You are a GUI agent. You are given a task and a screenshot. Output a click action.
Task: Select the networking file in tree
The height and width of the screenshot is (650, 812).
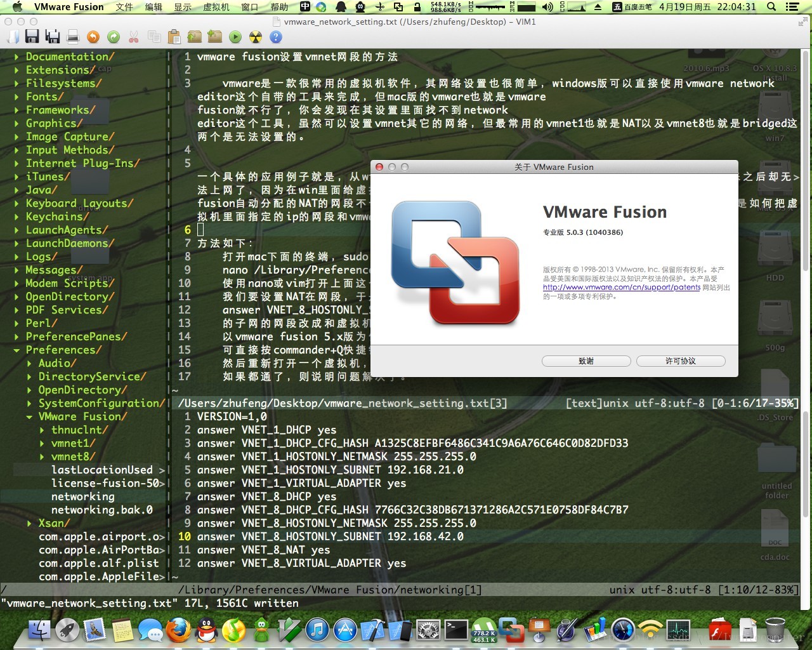tap(83, 496)
